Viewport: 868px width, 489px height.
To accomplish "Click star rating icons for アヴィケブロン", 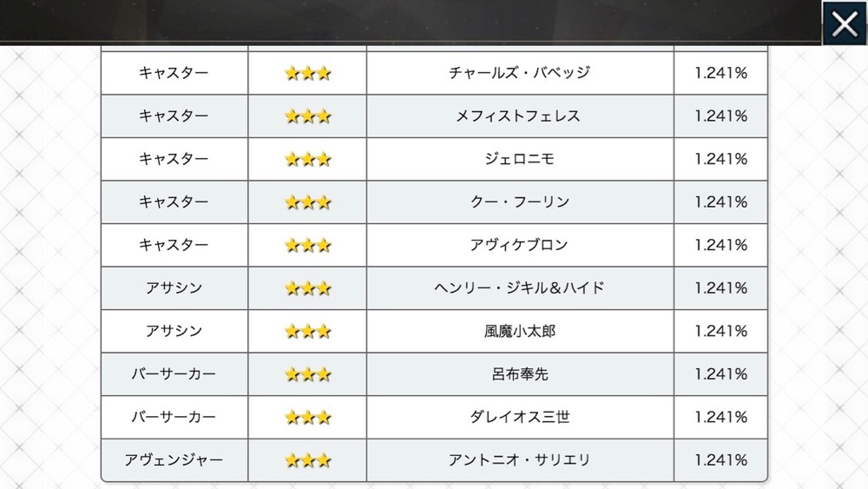I will pos(308,245).
